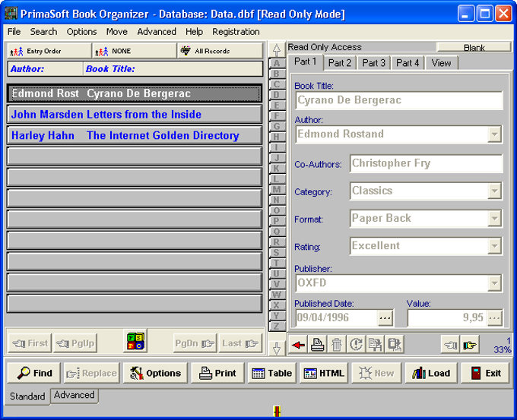Expand the Rating dropdown showing Excellent
This screenshot has height=420, width=517.
point(494,246)
